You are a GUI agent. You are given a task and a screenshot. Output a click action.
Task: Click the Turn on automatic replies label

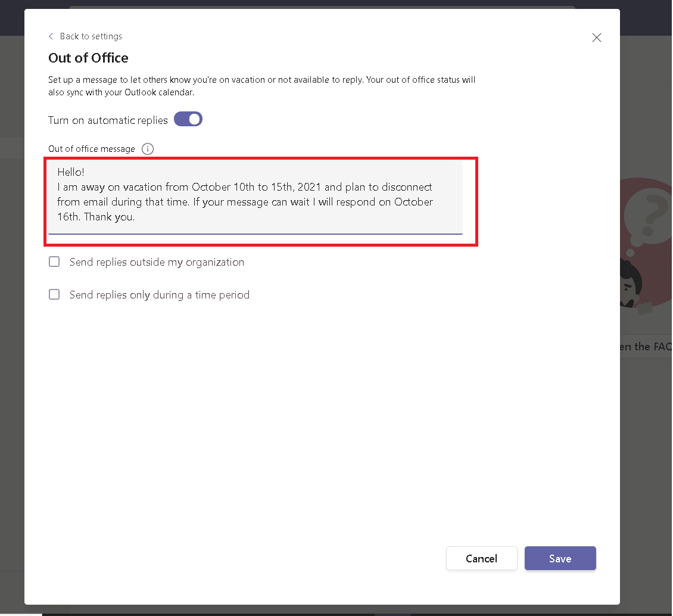108,120
